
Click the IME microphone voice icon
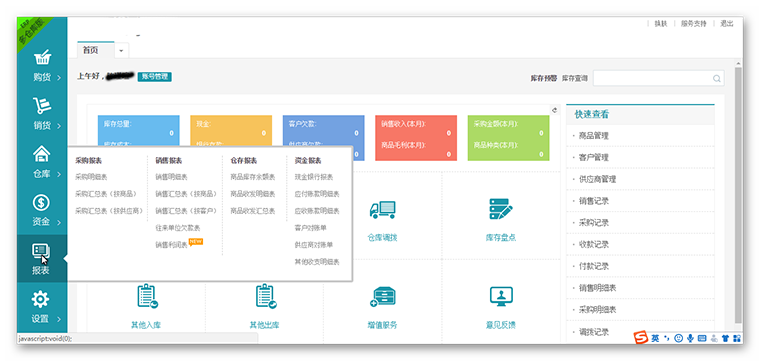(x=690, y=338)
